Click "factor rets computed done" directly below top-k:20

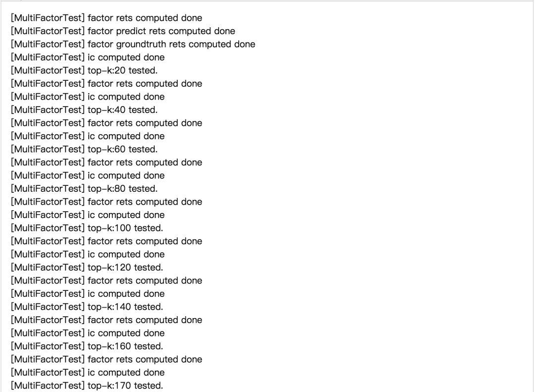click(107, 84)
